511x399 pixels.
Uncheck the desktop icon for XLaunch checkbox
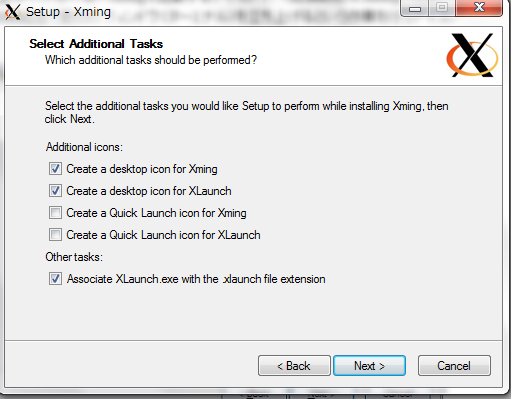pos(55,191)
